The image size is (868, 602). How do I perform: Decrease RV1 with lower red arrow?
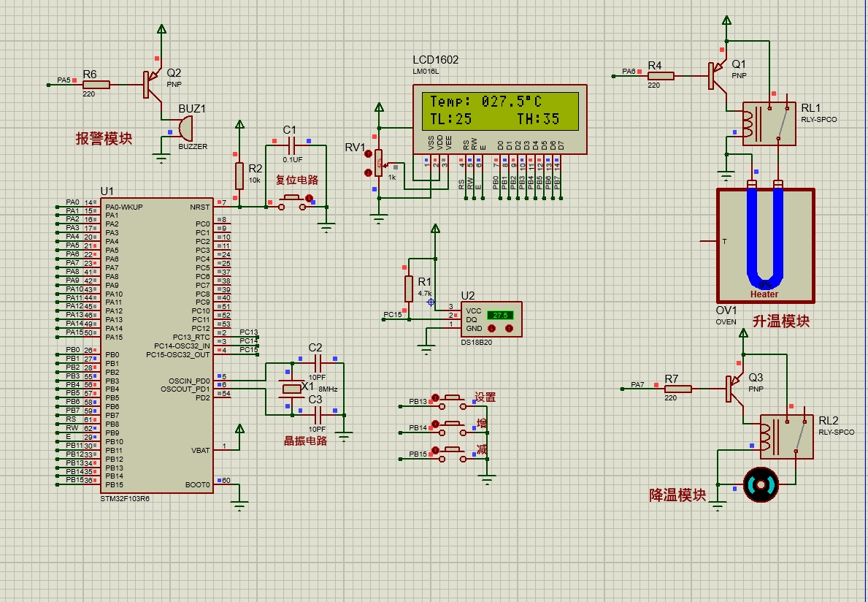367,173
